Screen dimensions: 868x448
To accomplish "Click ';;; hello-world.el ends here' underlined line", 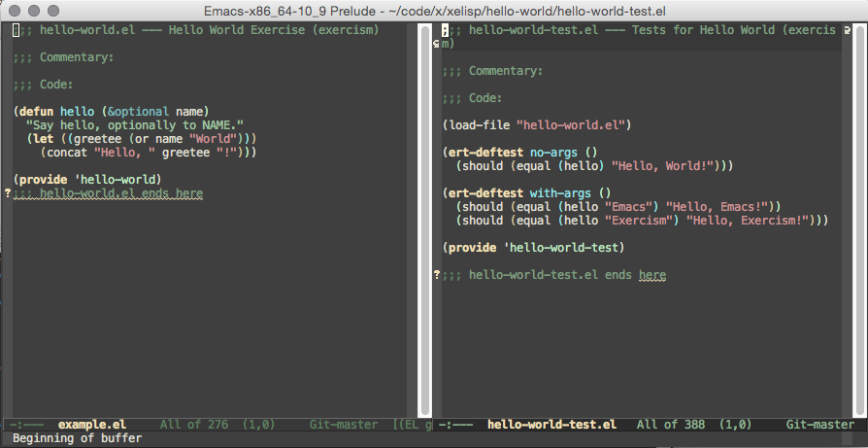I will coord(108,193).
